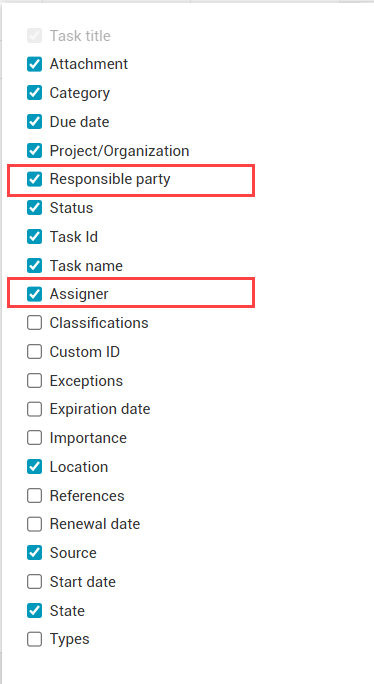Check the Start date box

[x=34, y=581]
